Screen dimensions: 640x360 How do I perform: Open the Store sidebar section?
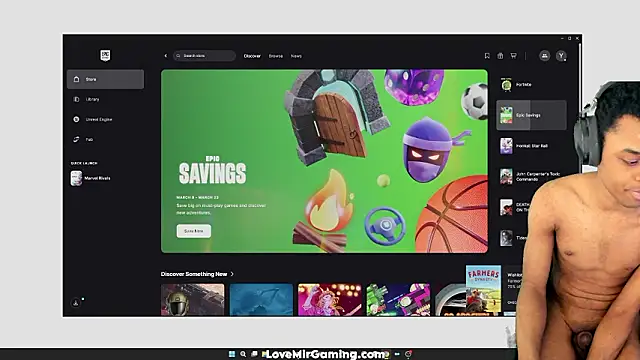pos(105,79)
